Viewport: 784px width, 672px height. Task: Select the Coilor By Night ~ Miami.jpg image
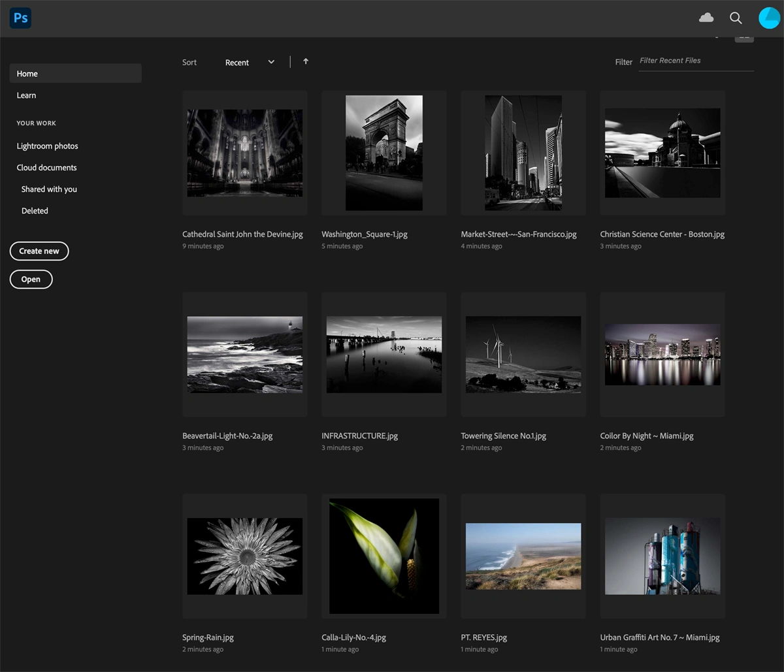(x=662, y=355)
